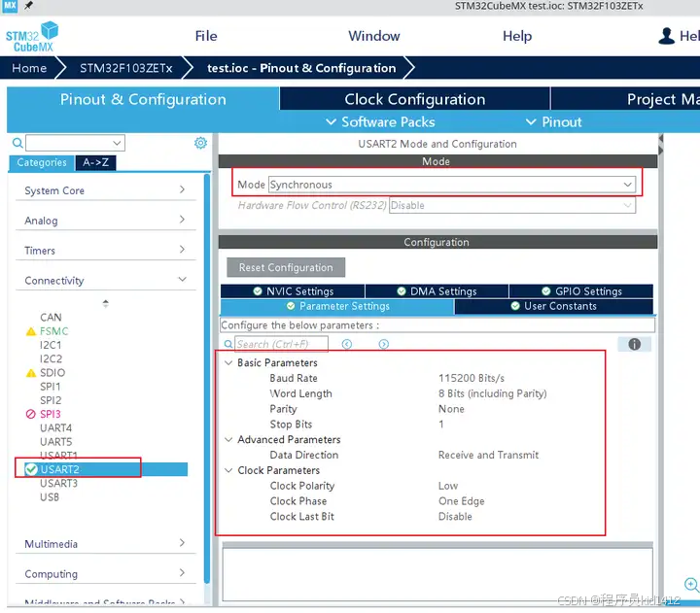Open NVIC Settings tab

coord(293,291)
